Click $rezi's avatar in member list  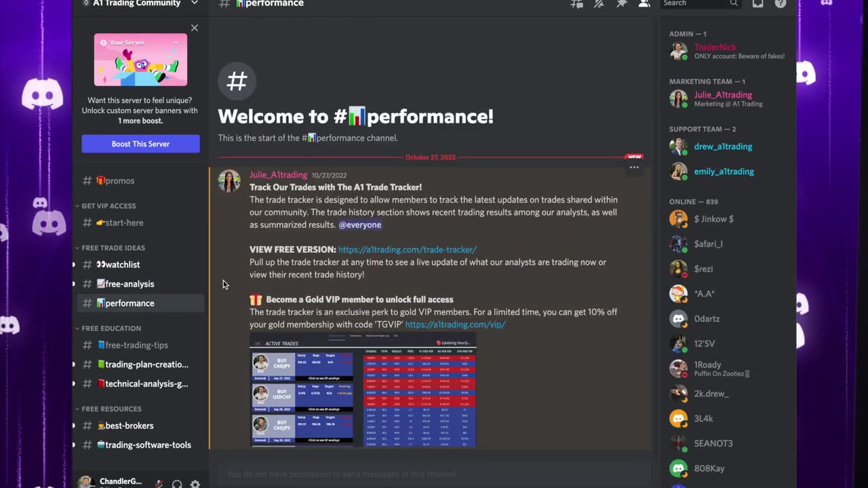[x=678, y=269]
